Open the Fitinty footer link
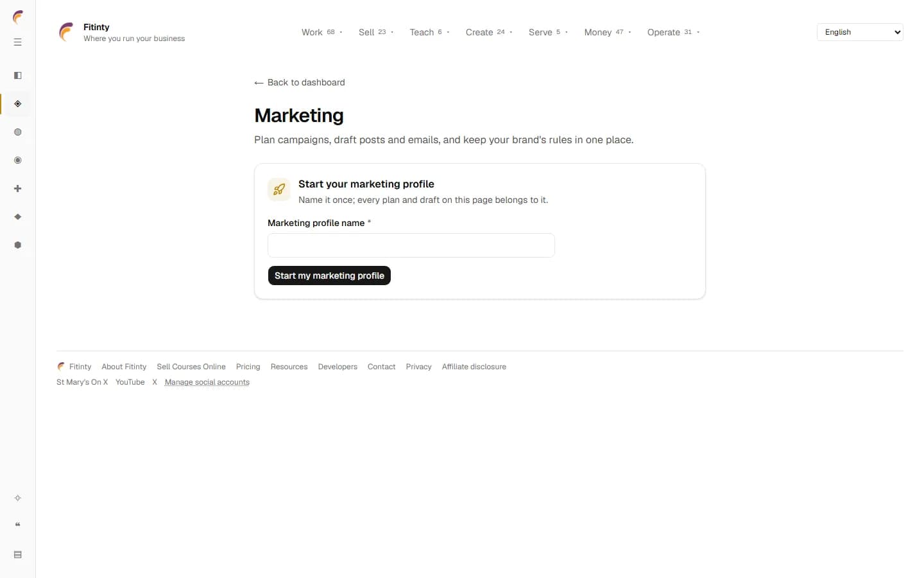Screen dimensions: 924x578 tap(80, 367)
